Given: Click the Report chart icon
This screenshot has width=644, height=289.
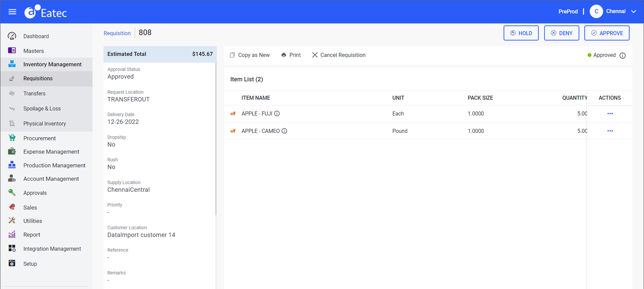Looking at the screenshot, I should (12, 234).
